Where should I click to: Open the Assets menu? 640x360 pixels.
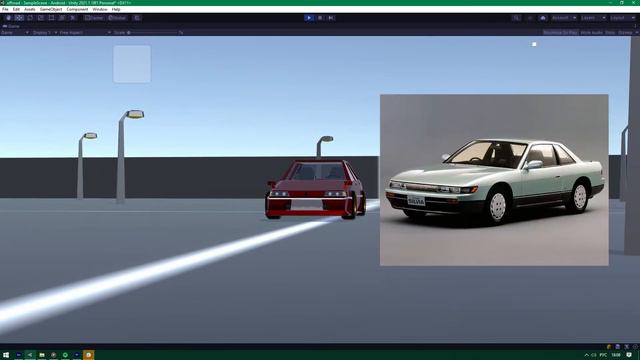(x=29, y=9)
